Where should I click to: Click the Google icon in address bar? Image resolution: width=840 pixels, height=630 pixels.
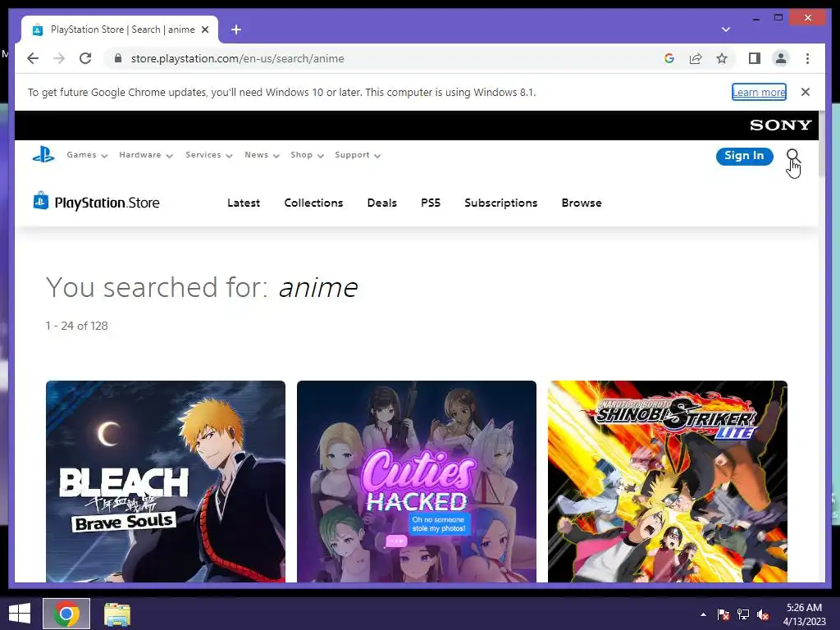(x=669, y=58)
